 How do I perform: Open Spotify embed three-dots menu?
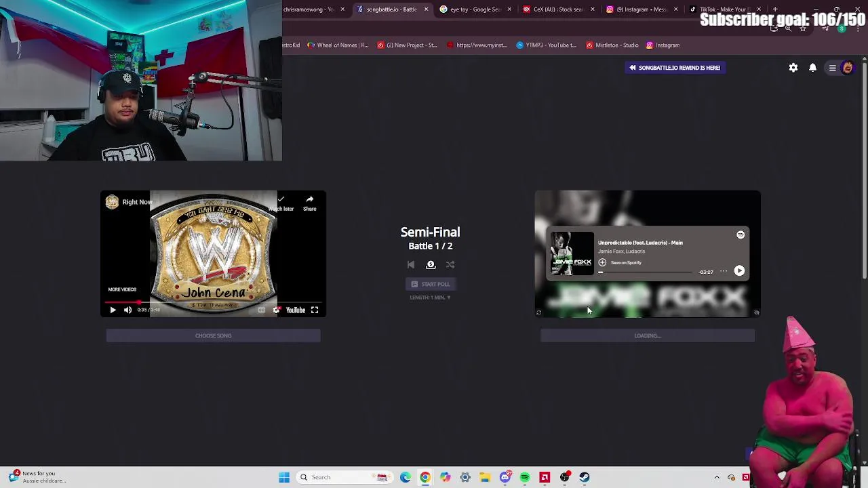point(724,271)
